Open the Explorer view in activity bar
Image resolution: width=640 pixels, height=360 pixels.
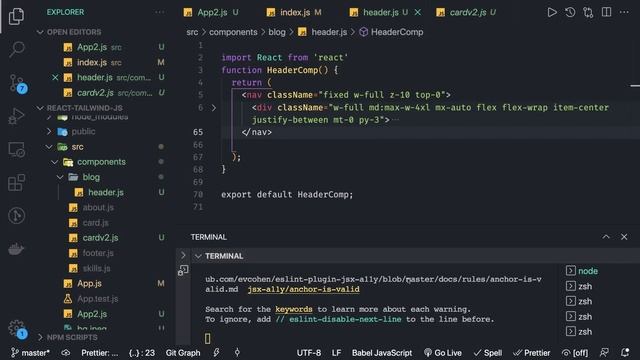[16, 16]
